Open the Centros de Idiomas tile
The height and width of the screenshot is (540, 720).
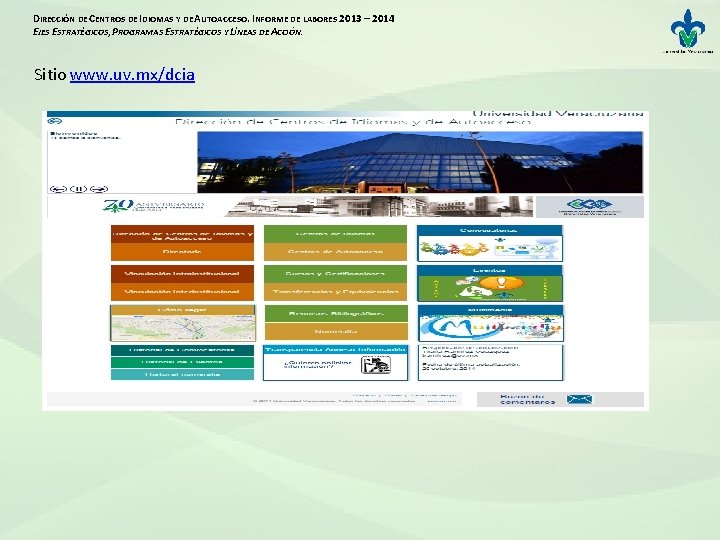tap(335, 234)
